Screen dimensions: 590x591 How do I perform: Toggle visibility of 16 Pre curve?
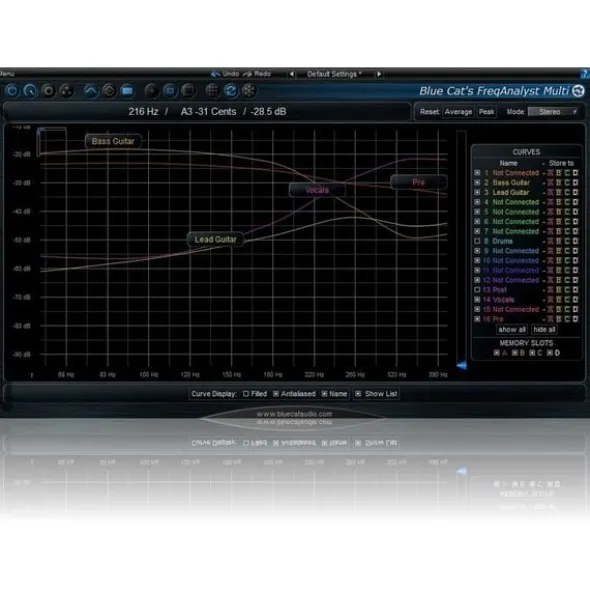(477, 319)
